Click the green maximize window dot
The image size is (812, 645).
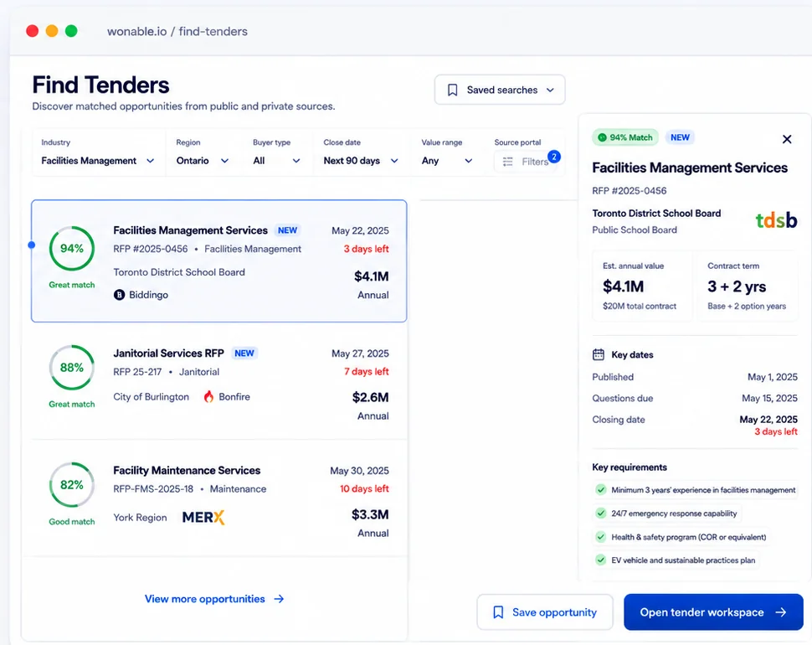pyautogui.click(x=71, y=31)
